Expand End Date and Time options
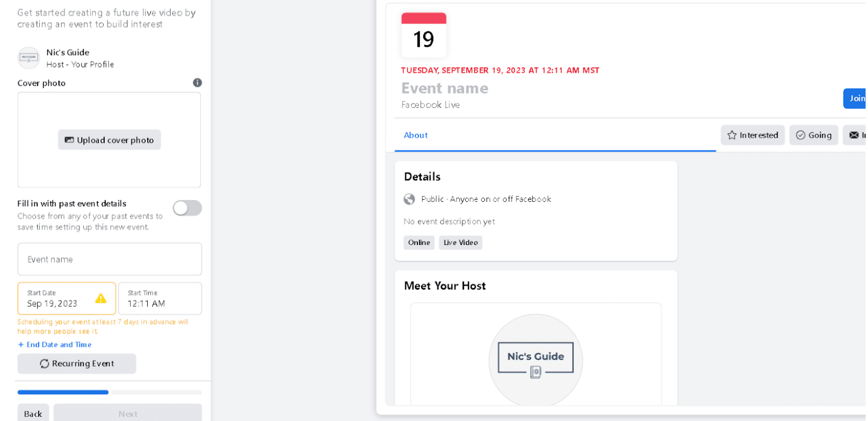The width and height of the screenshot is (868, 421). click(x=54, y=344)
